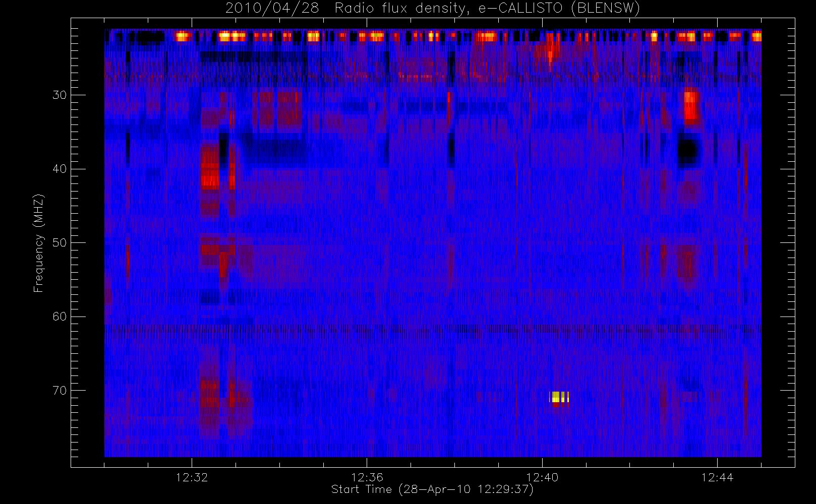Screen dimensions: 816x504
Task: Click the yellow burst near 71 MHz at 12:40
Action: 559,397
